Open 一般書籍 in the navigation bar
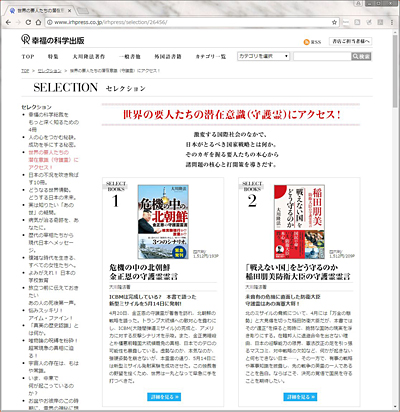 [130, 57]
